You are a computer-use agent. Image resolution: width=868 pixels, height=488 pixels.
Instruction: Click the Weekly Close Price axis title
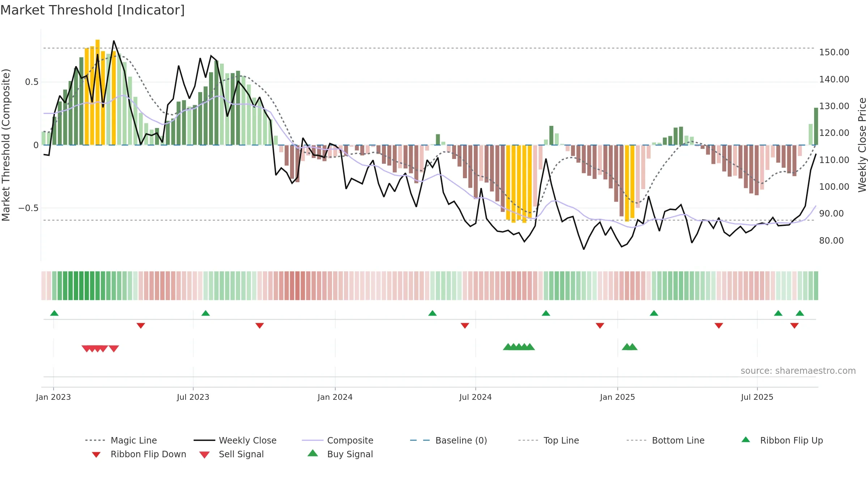[862, 145]
